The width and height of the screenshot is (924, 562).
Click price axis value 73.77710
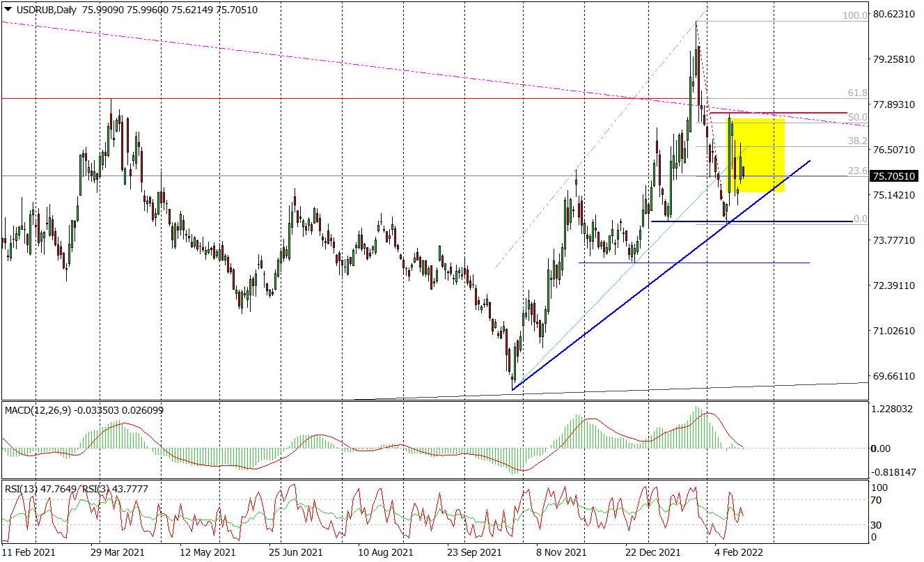(894, 240)
